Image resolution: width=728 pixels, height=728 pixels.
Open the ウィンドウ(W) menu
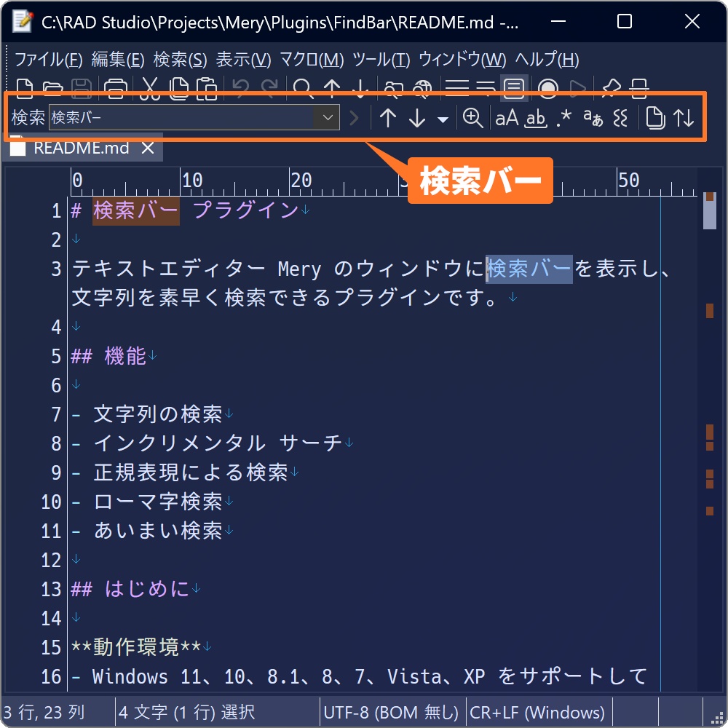tap(462, 60)
